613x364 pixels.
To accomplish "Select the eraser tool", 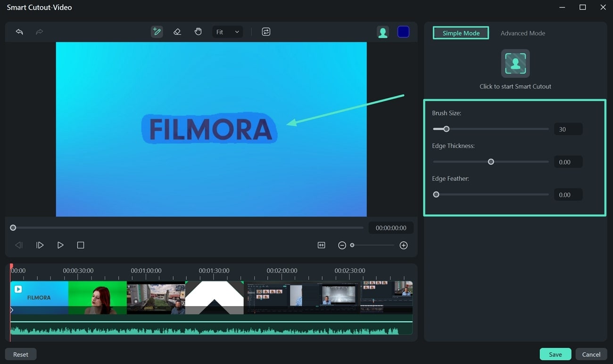I will (177, 32).
